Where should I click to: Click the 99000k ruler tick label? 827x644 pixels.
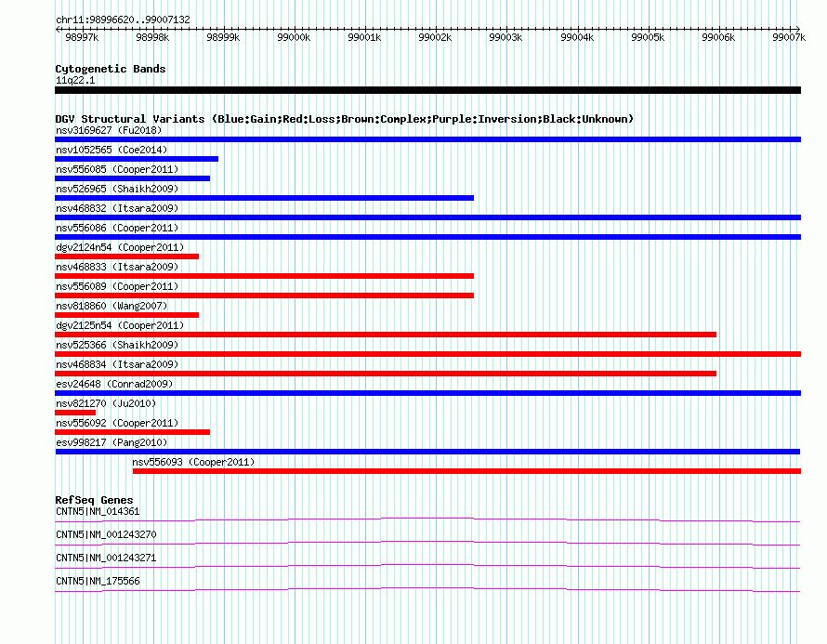tap(294, 37)
